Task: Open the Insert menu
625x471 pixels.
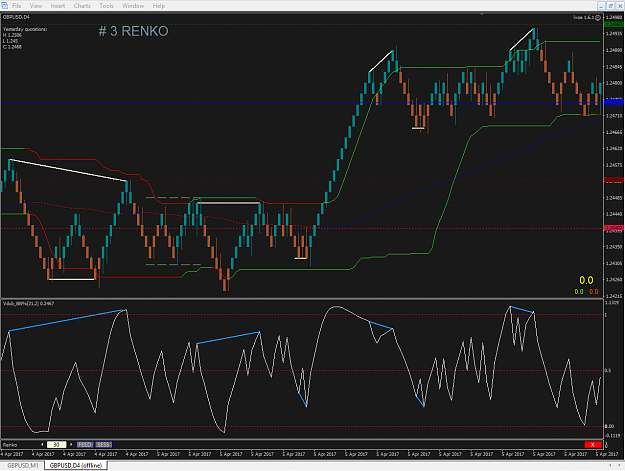Action: click(x=58, y=6)
